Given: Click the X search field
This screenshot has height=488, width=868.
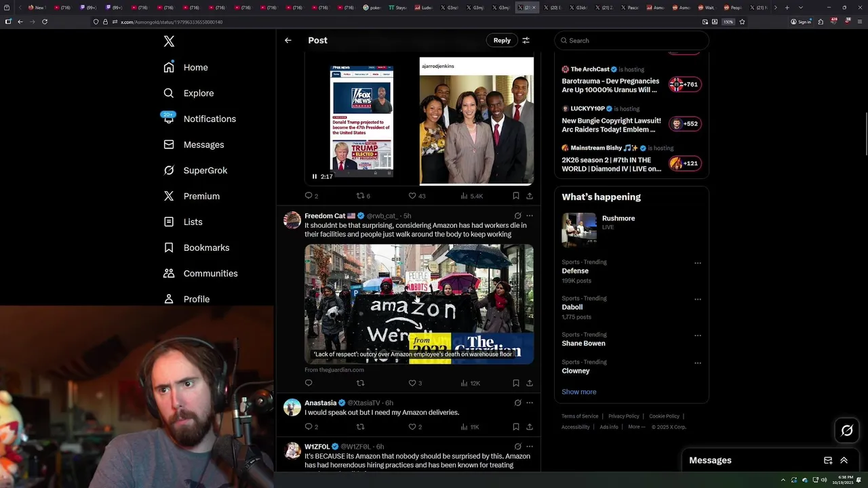Looking at the screenshot, I should point(631,41).
